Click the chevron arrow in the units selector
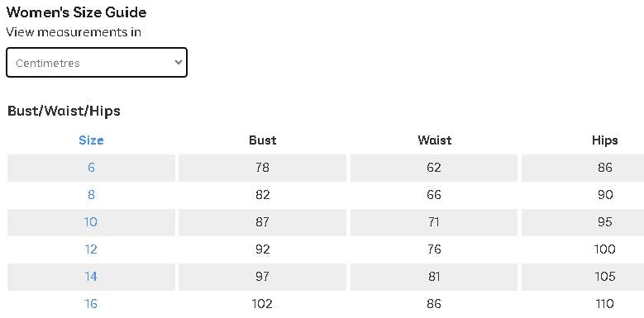This screenshot has height=318, width=644. coord(179,63)
